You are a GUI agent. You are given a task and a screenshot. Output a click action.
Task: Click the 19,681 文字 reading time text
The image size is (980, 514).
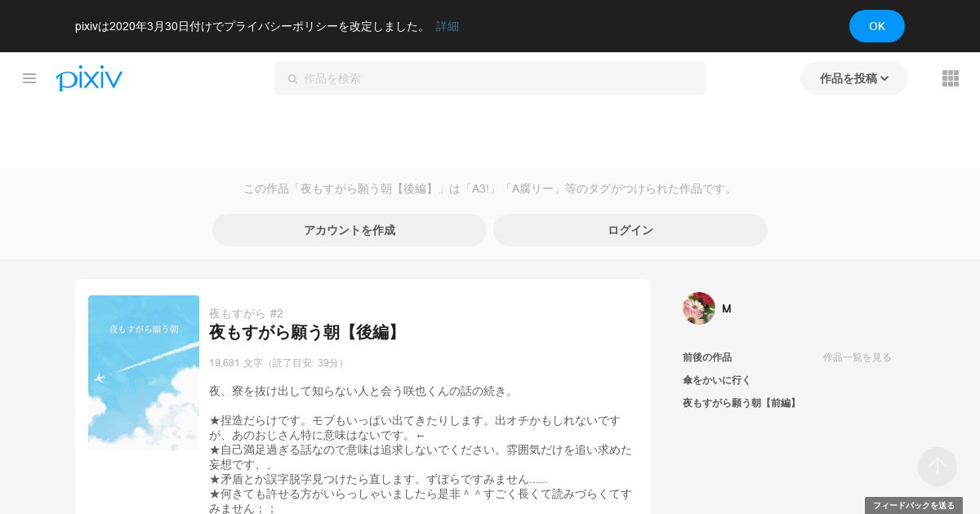278,363
